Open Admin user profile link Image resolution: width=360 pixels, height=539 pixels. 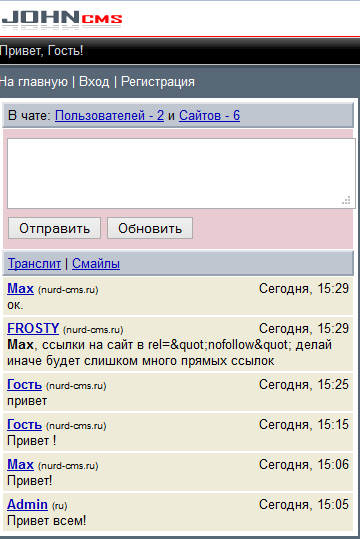pos(27,504)
